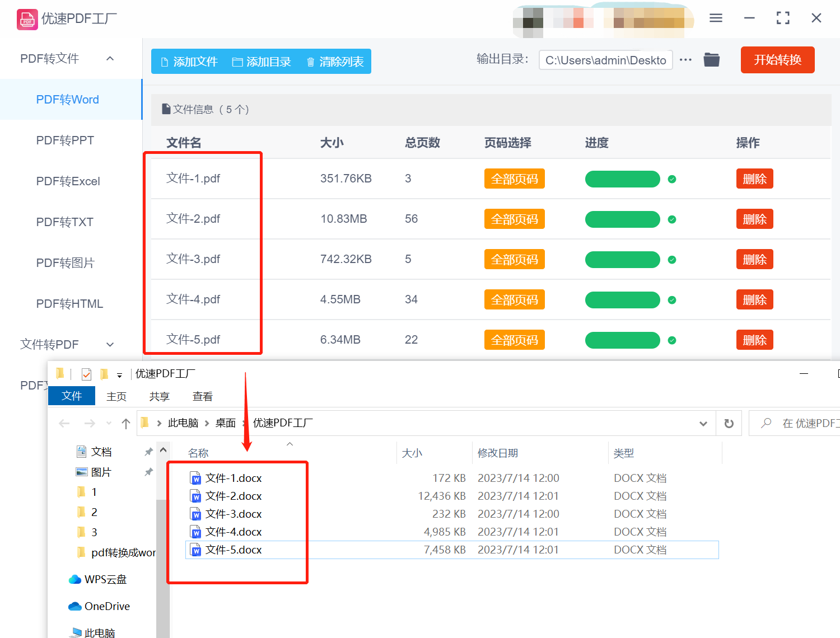Click Word icon of 文件-4.docx in Explorer
This screenshot has height=638, width=840.
[196, 532]
